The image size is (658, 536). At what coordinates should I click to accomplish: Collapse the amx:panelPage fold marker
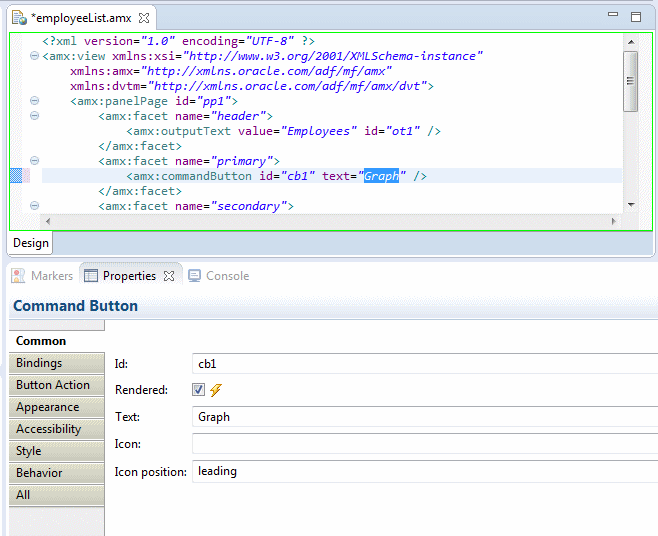click(x=34, y=101)
